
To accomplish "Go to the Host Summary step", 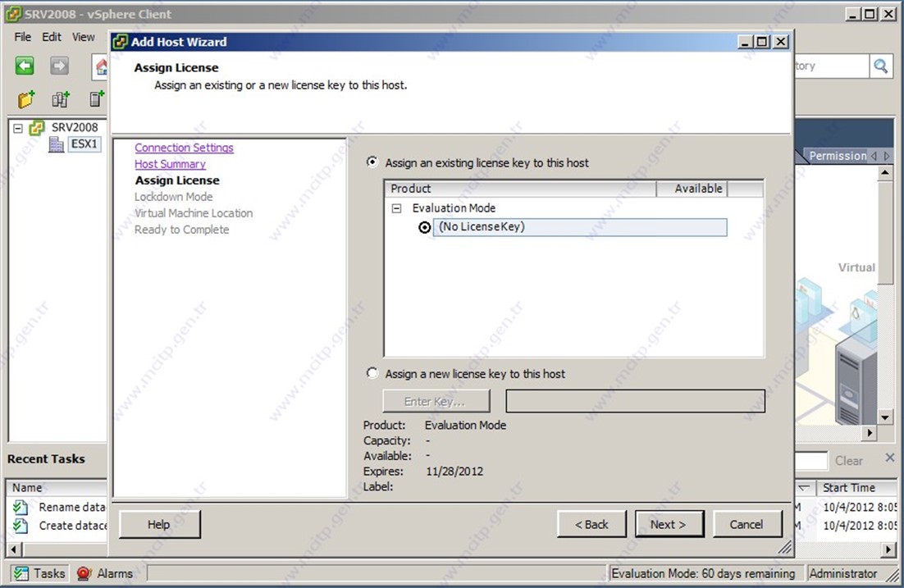I will pos(170,164).
